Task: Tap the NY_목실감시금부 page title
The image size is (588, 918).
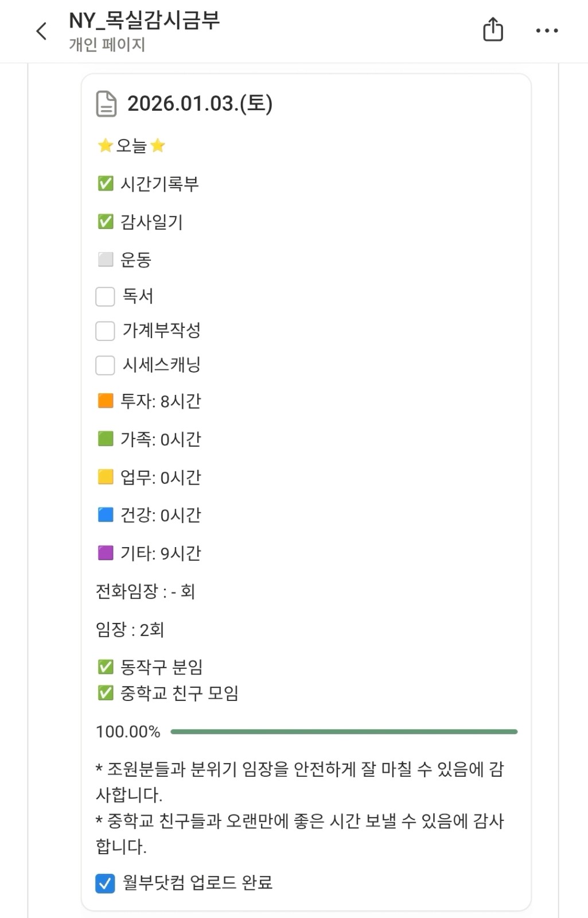Action: coord(144,21)
